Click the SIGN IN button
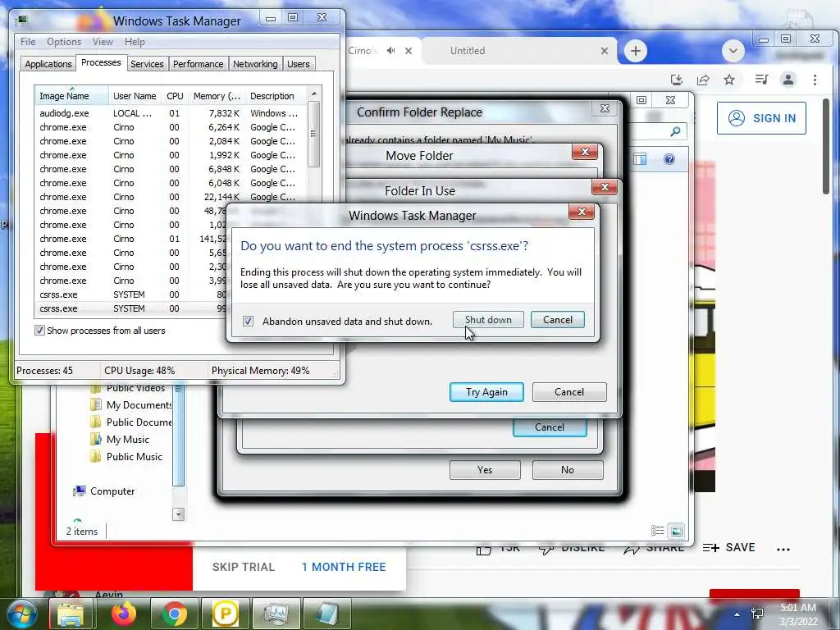 click(761, 118)
